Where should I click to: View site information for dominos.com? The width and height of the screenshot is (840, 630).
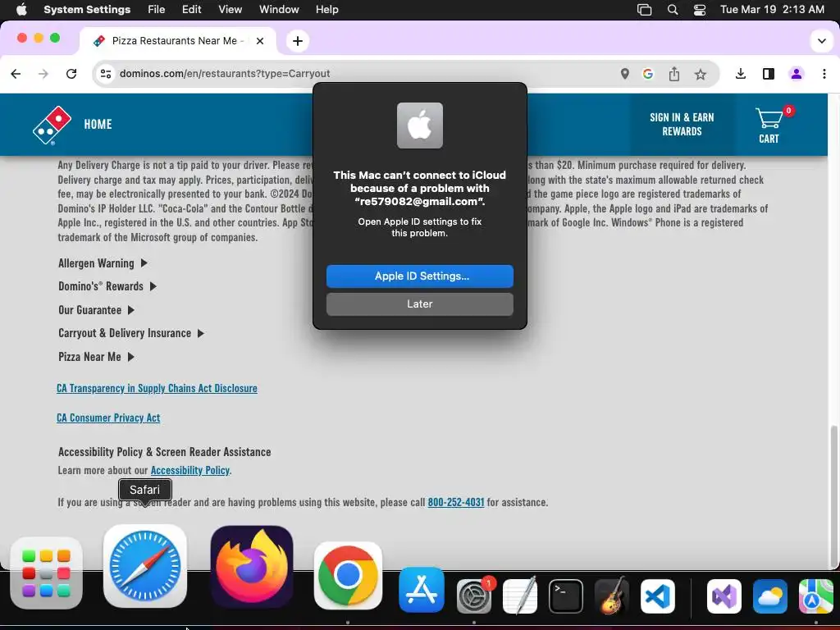tap(106, 74)
